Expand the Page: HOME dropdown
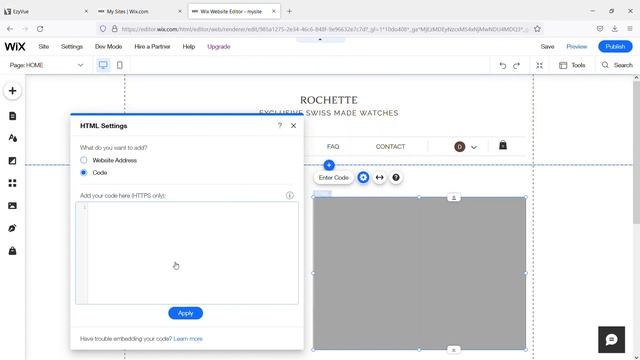This screenshot has width=640, height=360. (47, 65)
